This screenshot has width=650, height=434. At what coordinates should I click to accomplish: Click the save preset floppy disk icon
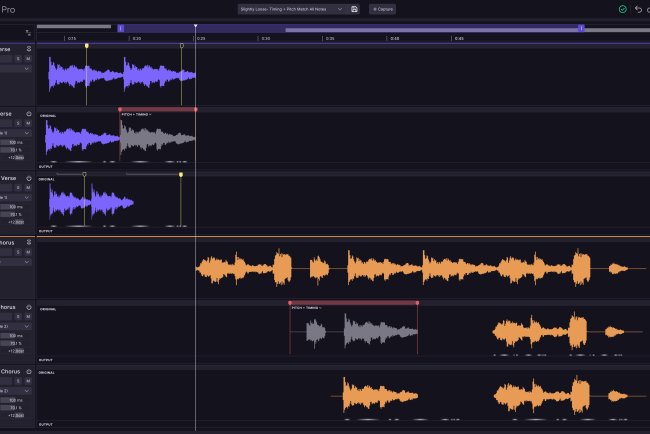click(x=354, y=9)
